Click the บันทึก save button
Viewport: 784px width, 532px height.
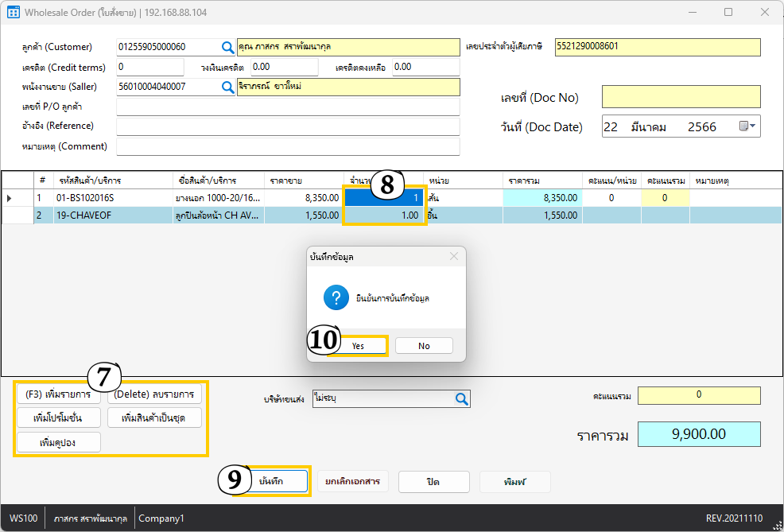(x=273, y=482)
